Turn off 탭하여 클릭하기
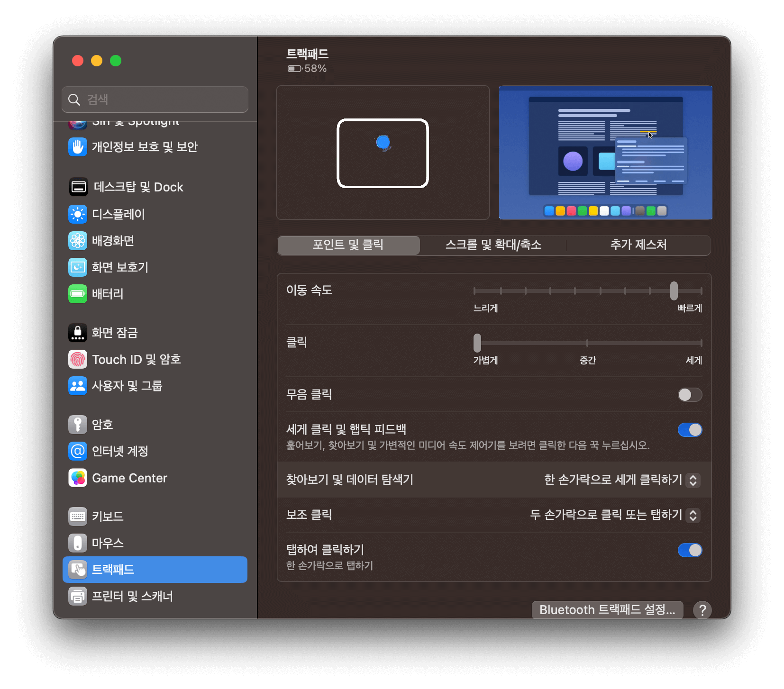 click(x=690, y=550)
